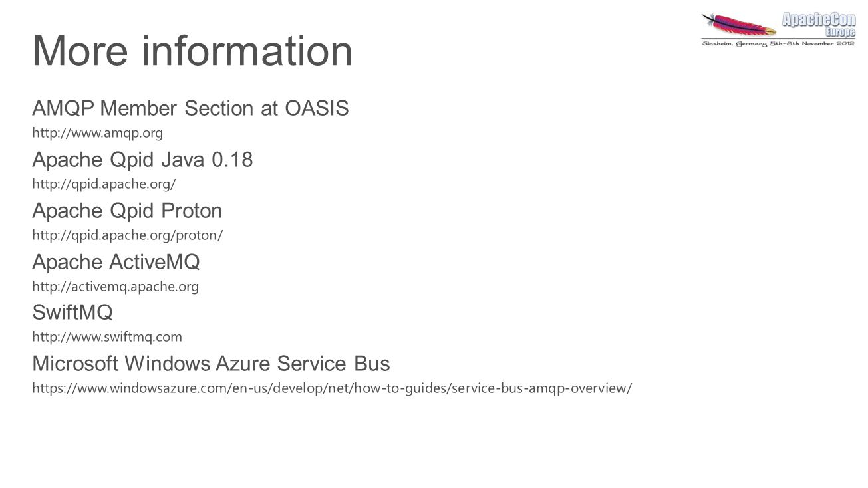The height and width of the screenshot is (488, 868).
Task: Open the http://qpid.apache.org/ link
Action: (x=104, y=184)
